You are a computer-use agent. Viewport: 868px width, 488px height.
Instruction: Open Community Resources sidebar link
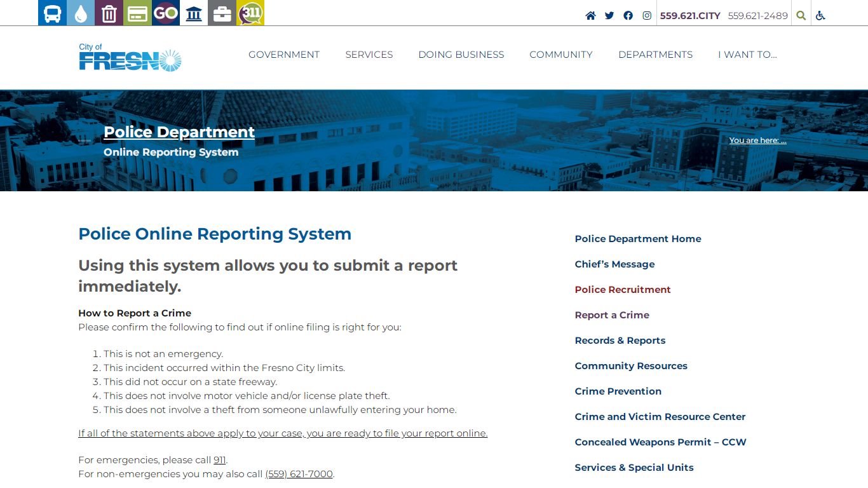click(x=631, y=366)
